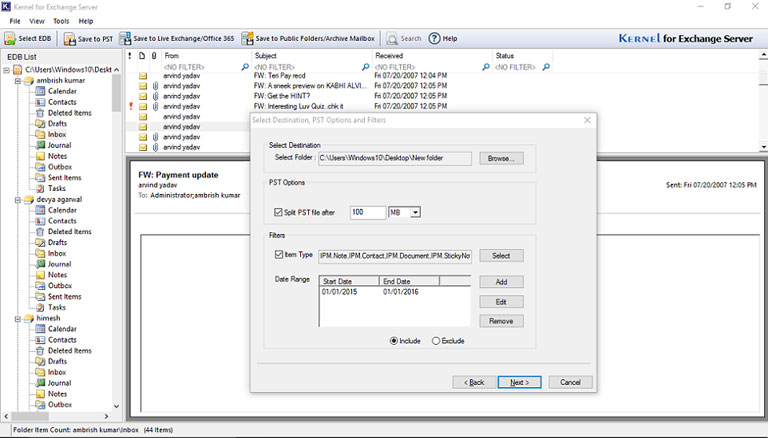Select the Include radio button
The image size is (768, 438).
(394, 341)
